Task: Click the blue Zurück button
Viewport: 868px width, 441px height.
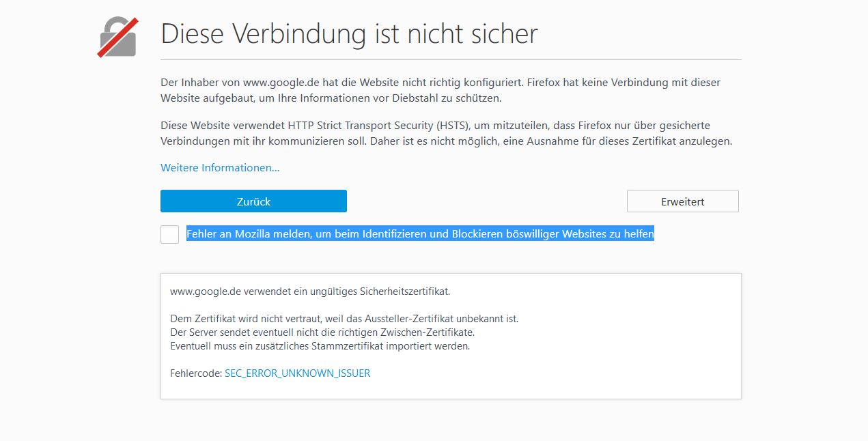Action: pos(253,201)
